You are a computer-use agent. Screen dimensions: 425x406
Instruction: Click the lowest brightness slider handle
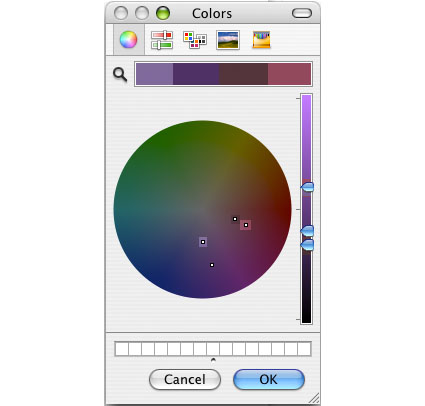click(307, 245)
